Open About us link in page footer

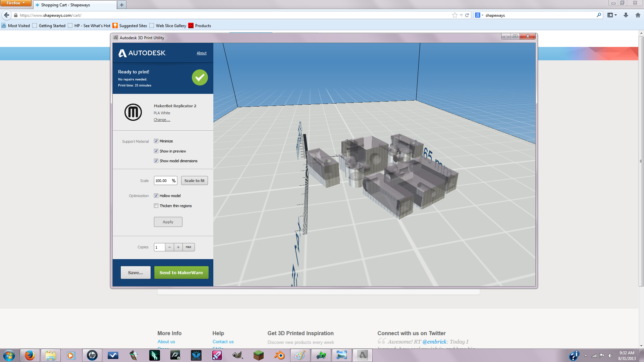point(166,342)
